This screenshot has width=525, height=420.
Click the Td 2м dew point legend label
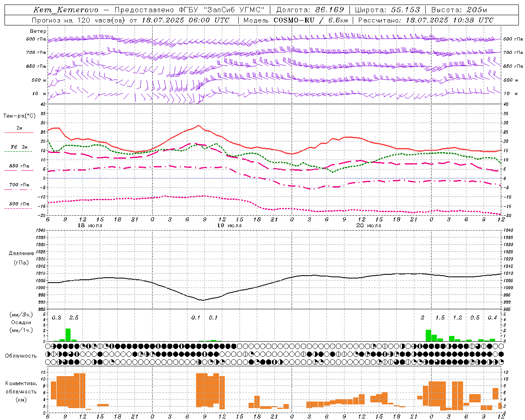pyautogui.click(x=19, y=147)
